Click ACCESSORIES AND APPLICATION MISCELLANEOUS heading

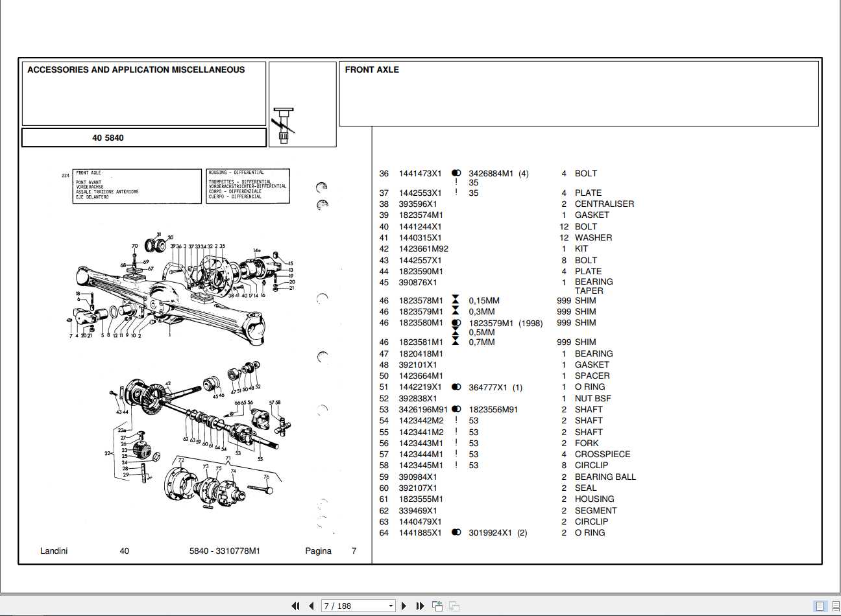(136, 69)
